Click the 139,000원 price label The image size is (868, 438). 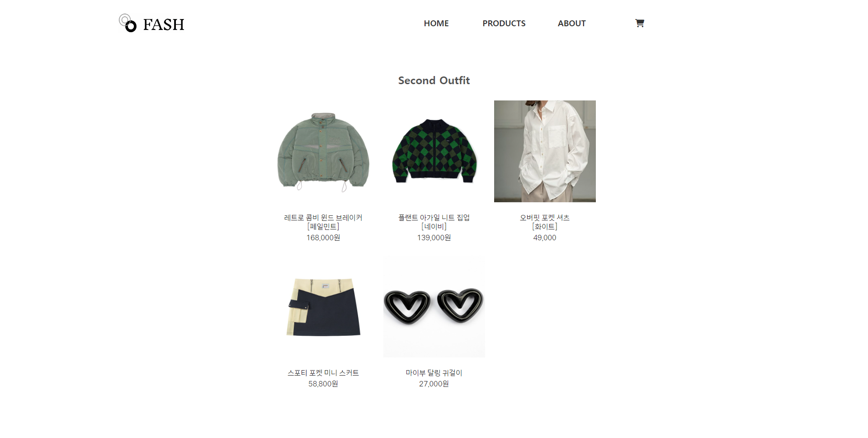tap(434, 238)
